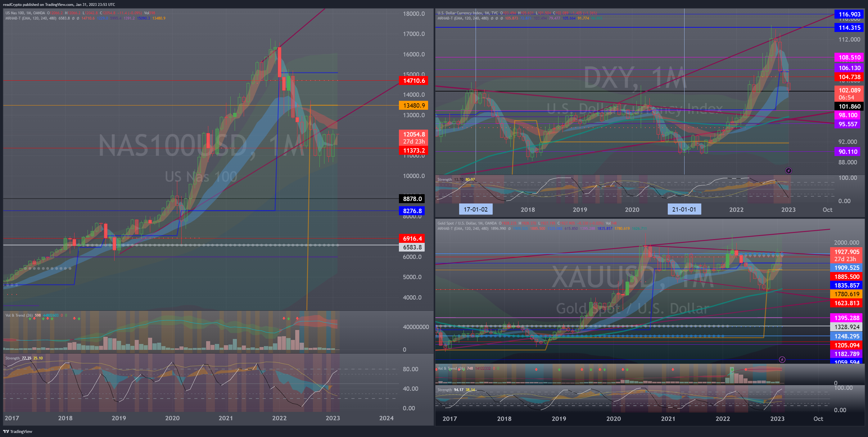This screenshot has height=437, width=868.
Task: Click the 'Vol & Trend (26) 748' legend on the Gold chart
Action: (455, 368)
